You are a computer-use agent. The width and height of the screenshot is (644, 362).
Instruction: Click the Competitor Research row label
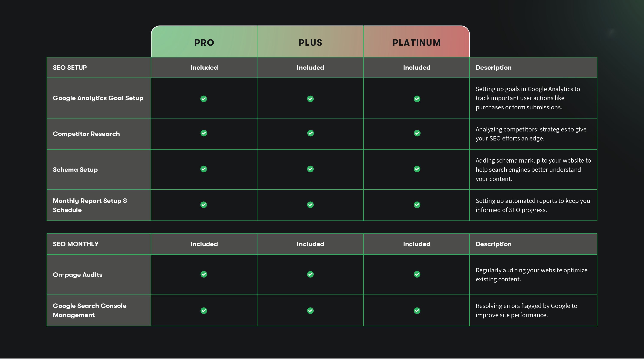[x=86, y=134]
